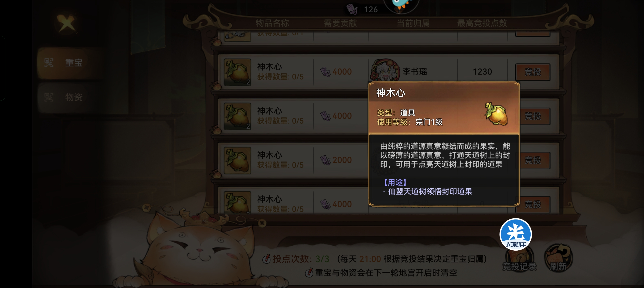The image size is (644, 288).
Task: Tap the 神木心 item icon in second row
Action: pos(237,116)
